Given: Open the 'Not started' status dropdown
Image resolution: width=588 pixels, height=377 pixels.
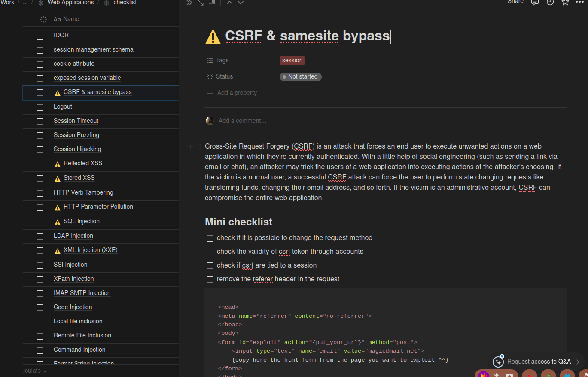Looking at the screenshot, I should pyautogui.click(x=300, y=77).
